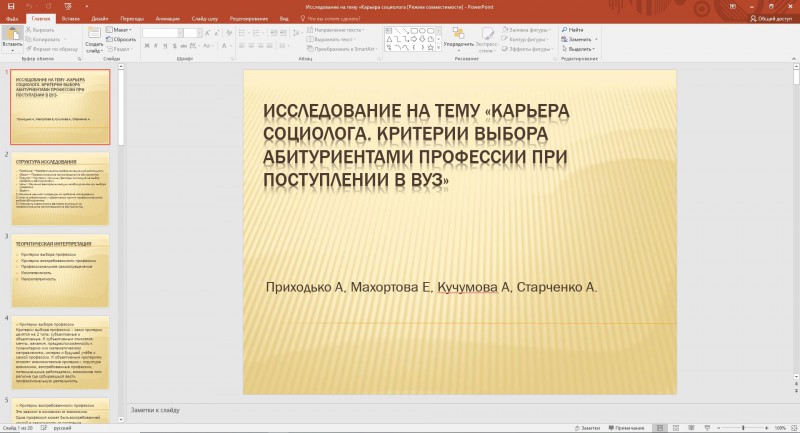Click Примечания (Comments) in status bar
Viewport: 800px width, 433px height.
click(x=626, y=428)
